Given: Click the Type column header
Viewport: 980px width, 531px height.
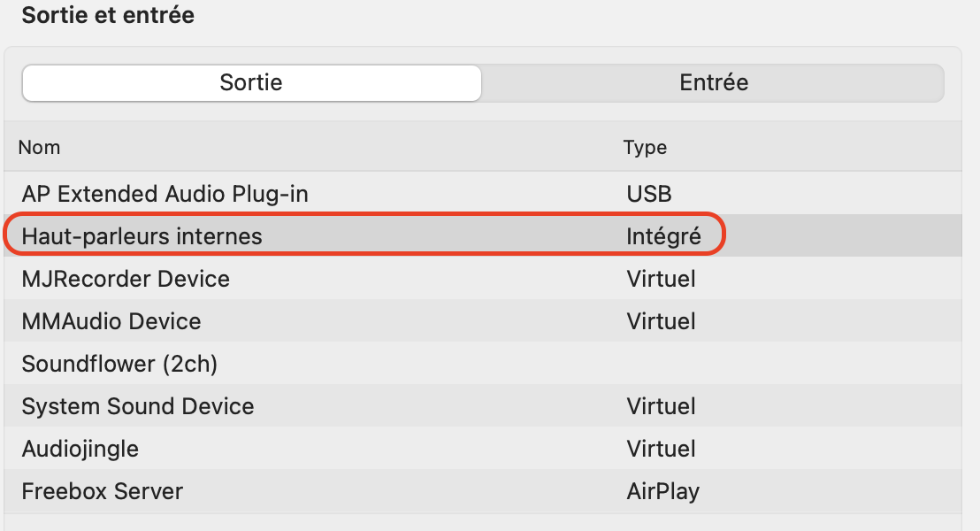Looking at the screenshot, I should point(645,147).
